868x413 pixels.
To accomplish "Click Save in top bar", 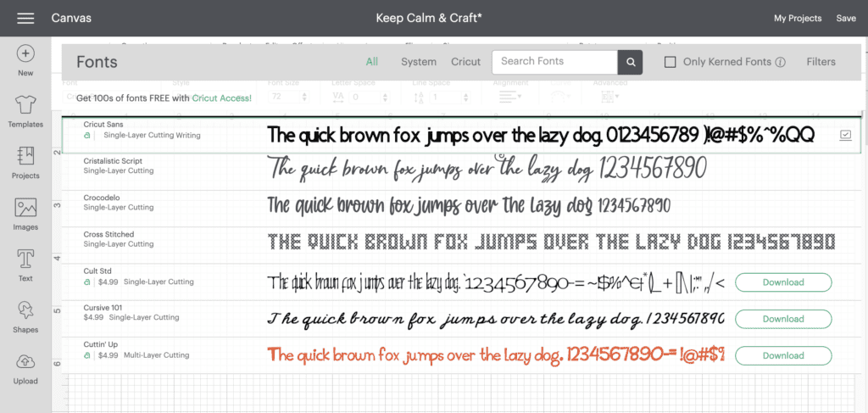I will pyautogui.click(x=846, y=19).
